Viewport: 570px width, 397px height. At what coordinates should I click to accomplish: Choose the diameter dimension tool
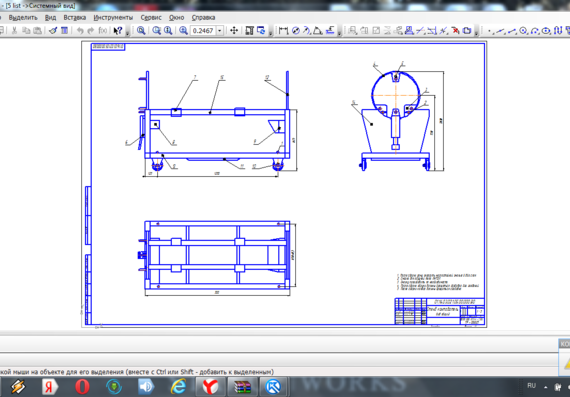tap(296, 31)
